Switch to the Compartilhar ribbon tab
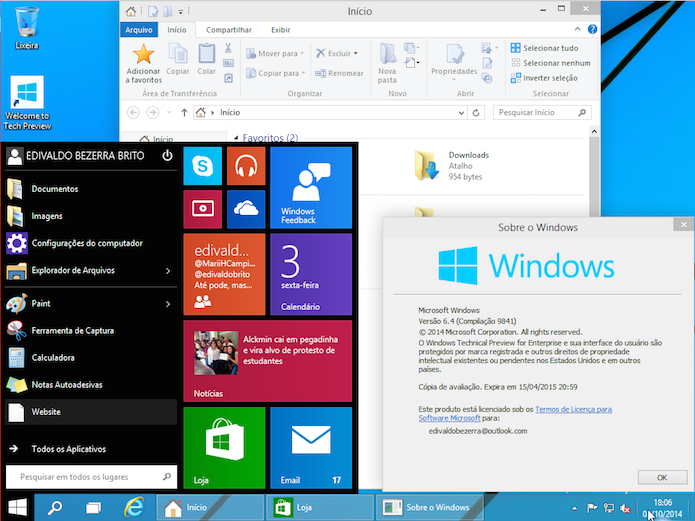Image resolution: width=695 pixels, height=521 pixels. coord(229,30)
